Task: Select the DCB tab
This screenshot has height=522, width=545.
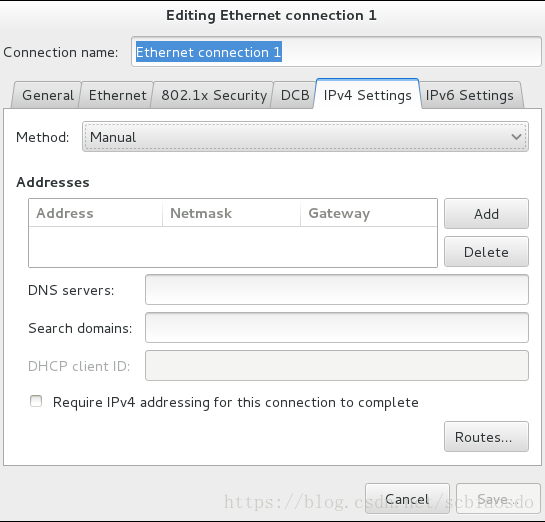Action: click(x=295, y=95)
